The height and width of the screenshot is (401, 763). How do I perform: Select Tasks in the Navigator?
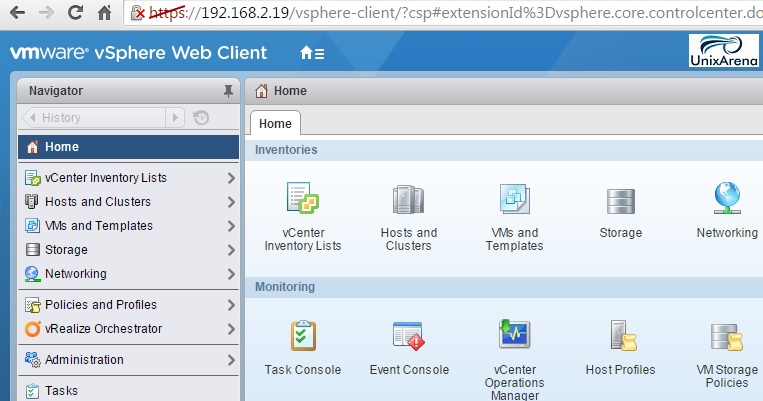point(128,391)
